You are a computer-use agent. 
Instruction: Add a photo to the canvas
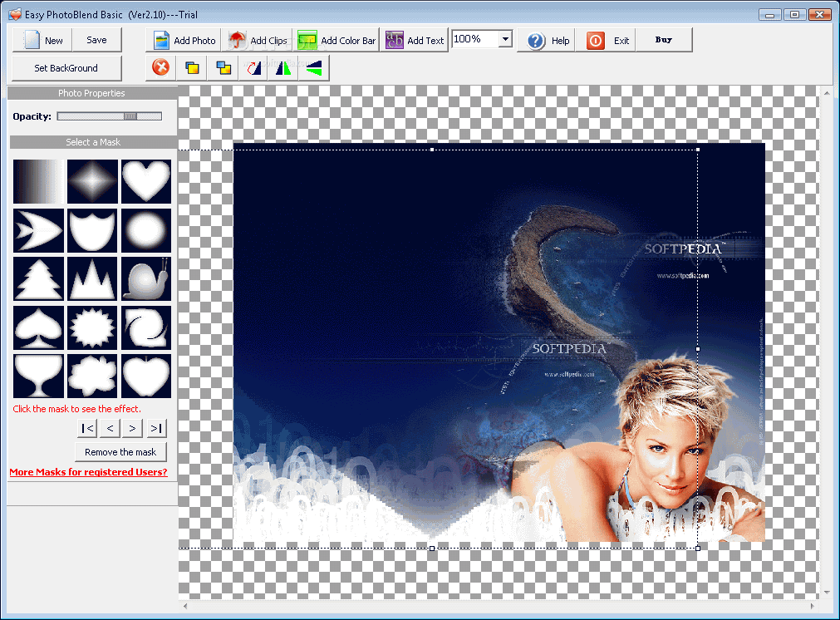(x=184, y=40)
